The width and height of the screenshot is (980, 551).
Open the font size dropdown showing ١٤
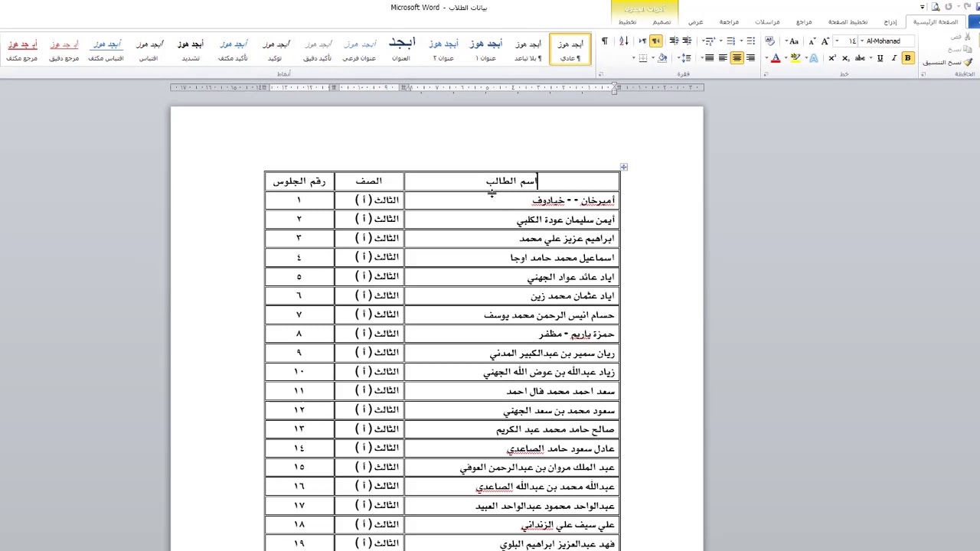click(x=837, y=41)
